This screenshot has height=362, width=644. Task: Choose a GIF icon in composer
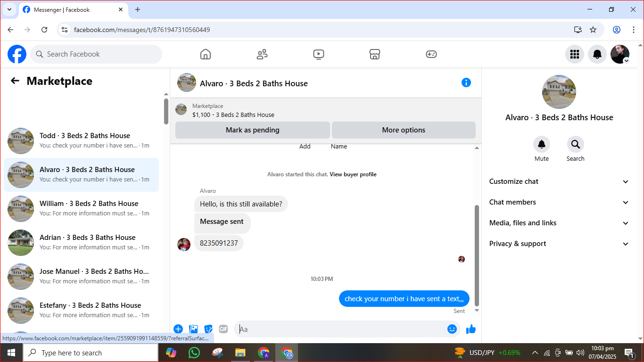pos(223,329)
